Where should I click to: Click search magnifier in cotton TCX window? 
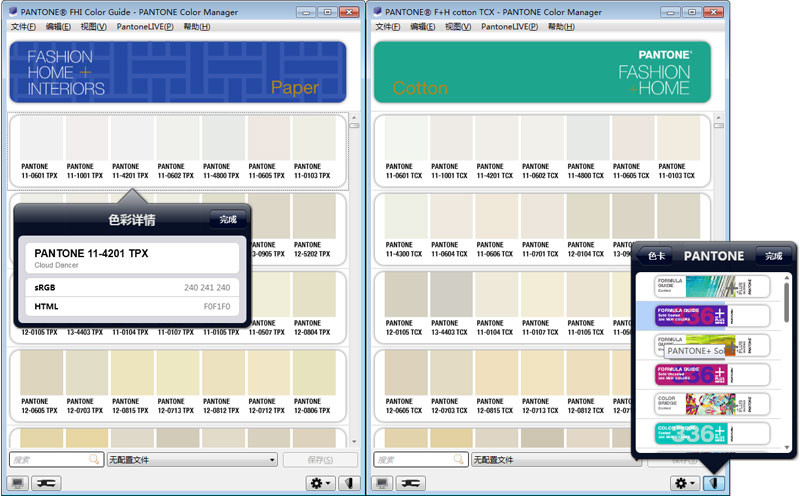point(459,459)
